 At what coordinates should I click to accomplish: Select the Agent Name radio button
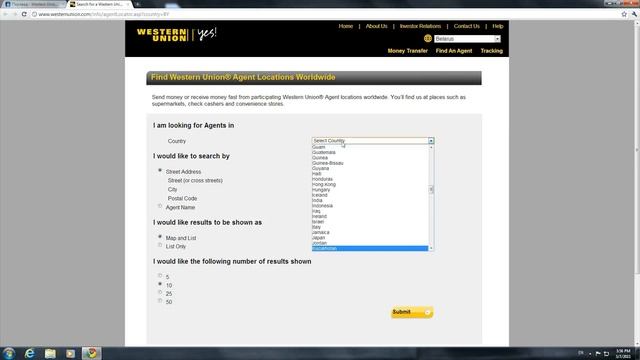coord(160,206)
